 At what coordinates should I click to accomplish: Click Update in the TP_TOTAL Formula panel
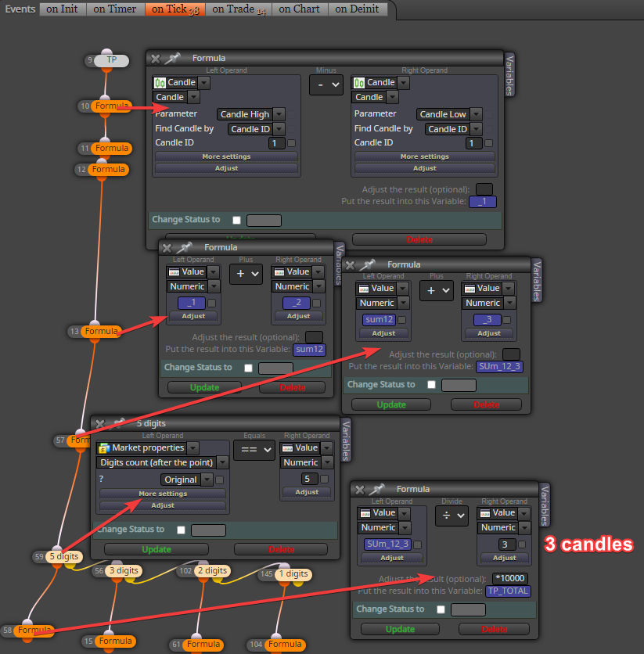(x=400, y=630)
